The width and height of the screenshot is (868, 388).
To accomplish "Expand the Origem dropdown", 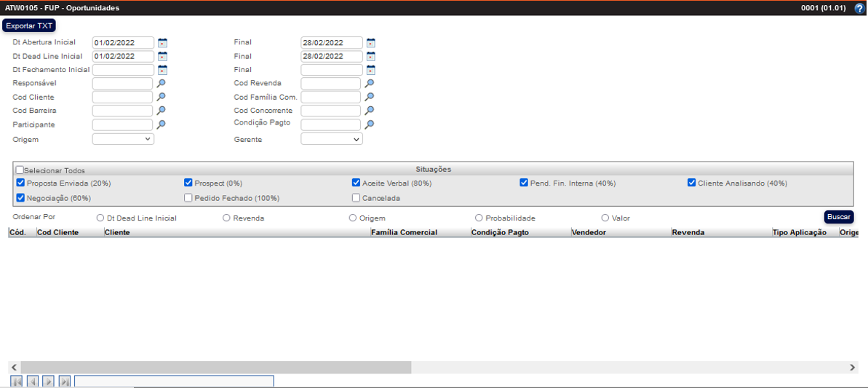I will tap(123, 139).
